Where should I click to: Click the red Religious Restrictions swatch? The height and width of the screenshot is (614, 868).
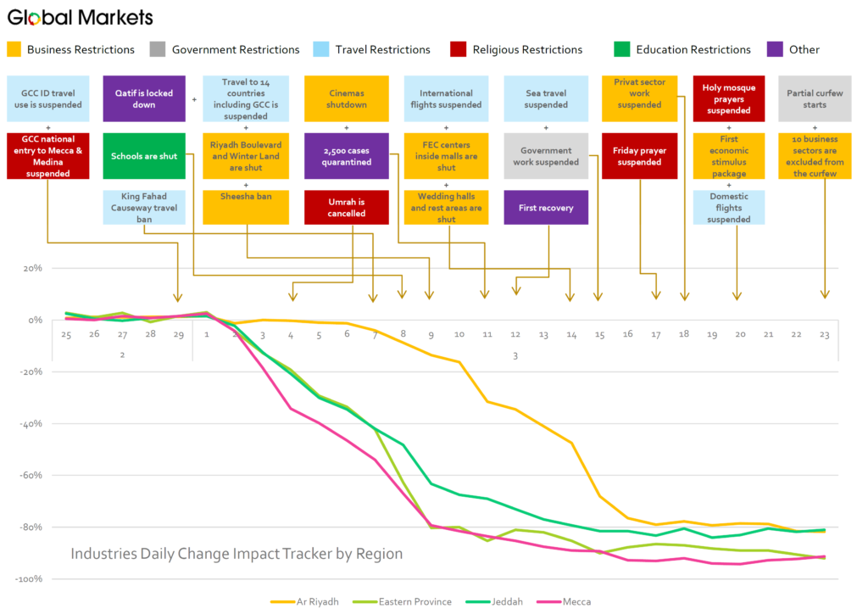[x=459, y=49]
